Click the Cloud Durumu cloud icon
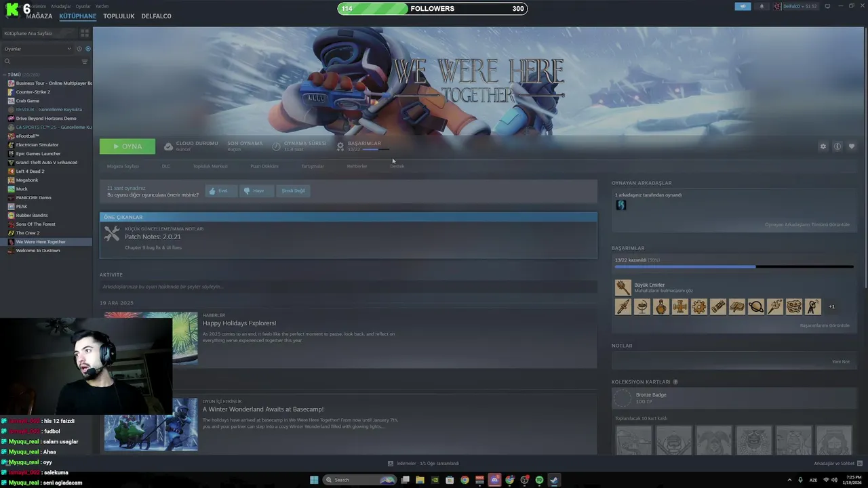 coord(169,146)
